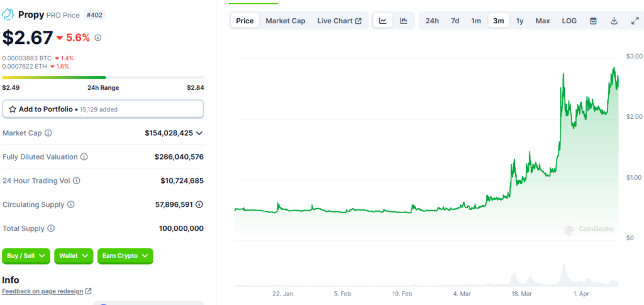The width and height of the screenshot is (644, 305).
Task: Select the 24h time range
Action: [x=432, y=21]
